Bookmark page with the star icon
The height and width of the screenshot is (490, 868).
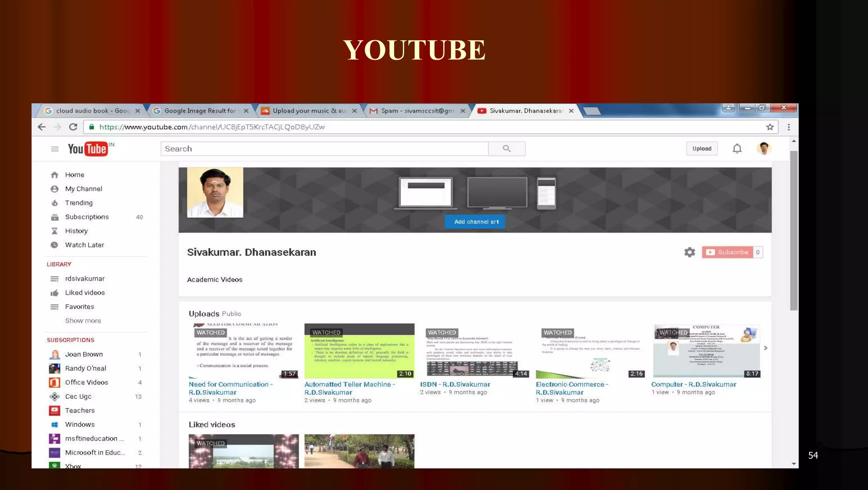pos(770,127)
